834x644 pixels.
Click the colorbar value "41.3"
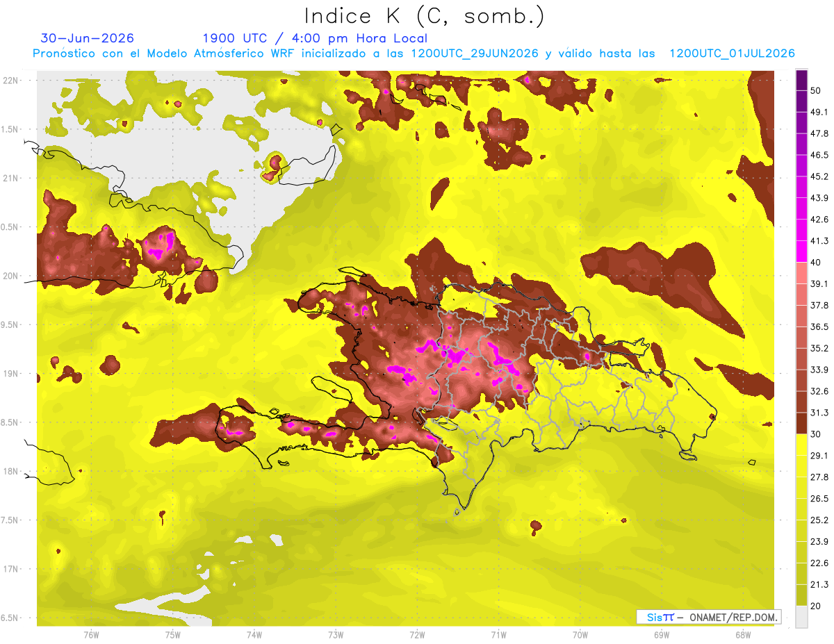pos(819,241)
